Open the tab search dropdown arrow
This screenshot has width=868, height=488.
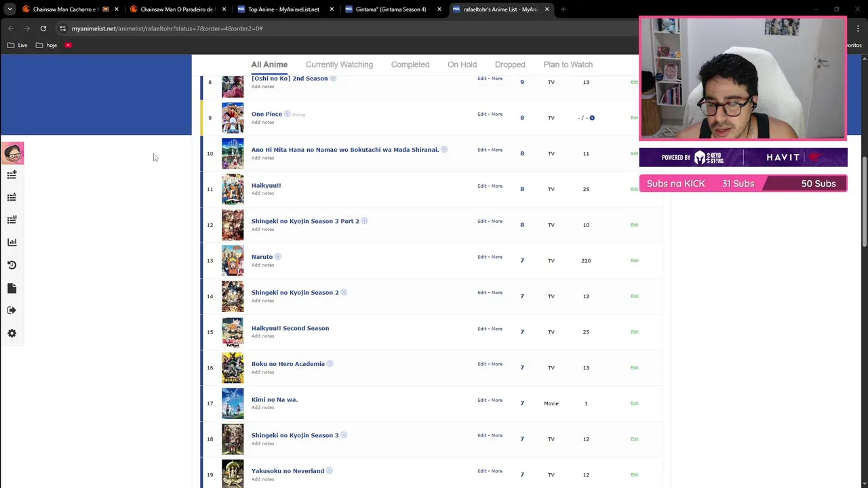point(9,9)
